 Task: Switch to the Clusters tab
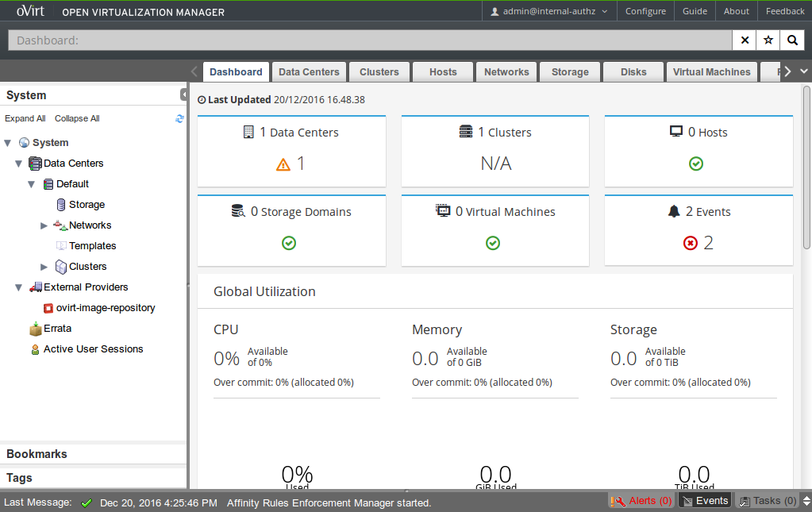coord(379,72)
